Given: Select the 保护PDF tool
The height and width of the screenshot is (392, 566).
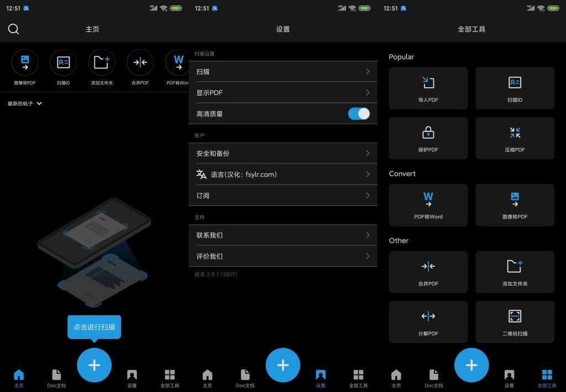Looking at the screenshot, I should [x=428, y=137].
